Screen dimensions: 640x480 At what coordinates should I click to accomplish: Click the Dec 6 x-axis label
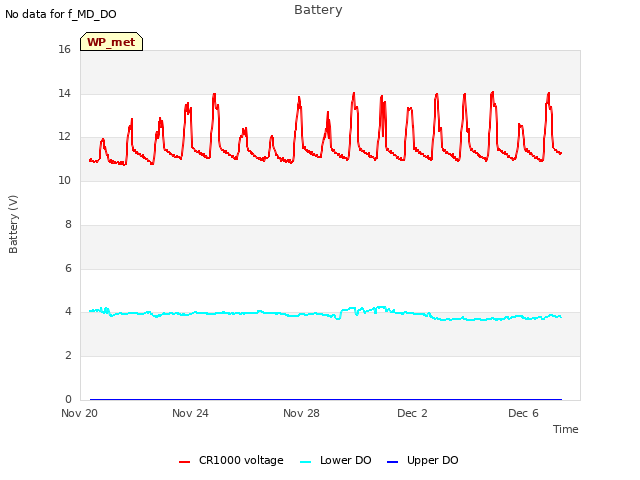(523, 413)
